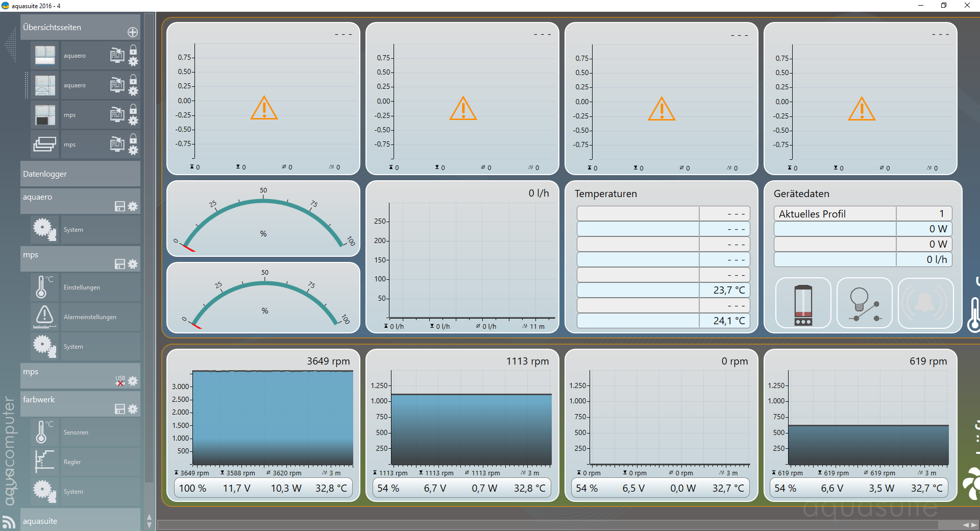The height and width of the screenshot is (531, 980).
Task: Click the alarm bell icon in Gerätedaten
Action: pyautogui.click(x=925, y=304)
